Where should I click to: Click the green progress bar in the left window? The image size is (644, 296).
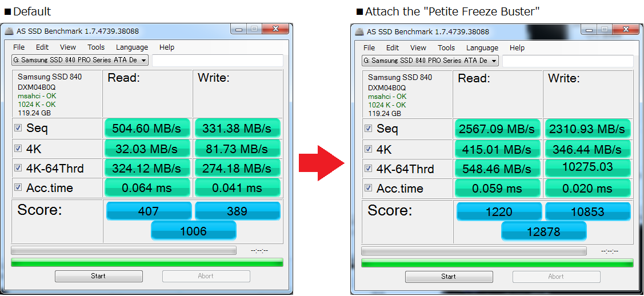[x=147, y=262]
